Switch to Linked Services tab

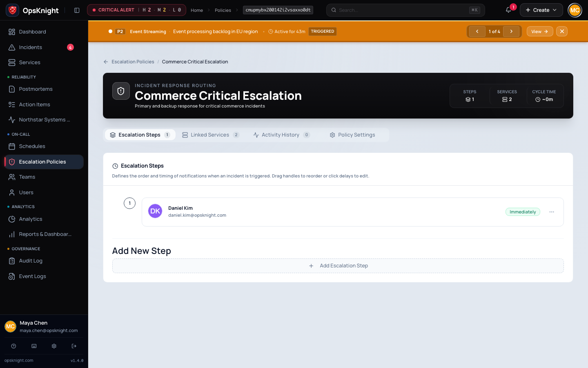point(211,135)
